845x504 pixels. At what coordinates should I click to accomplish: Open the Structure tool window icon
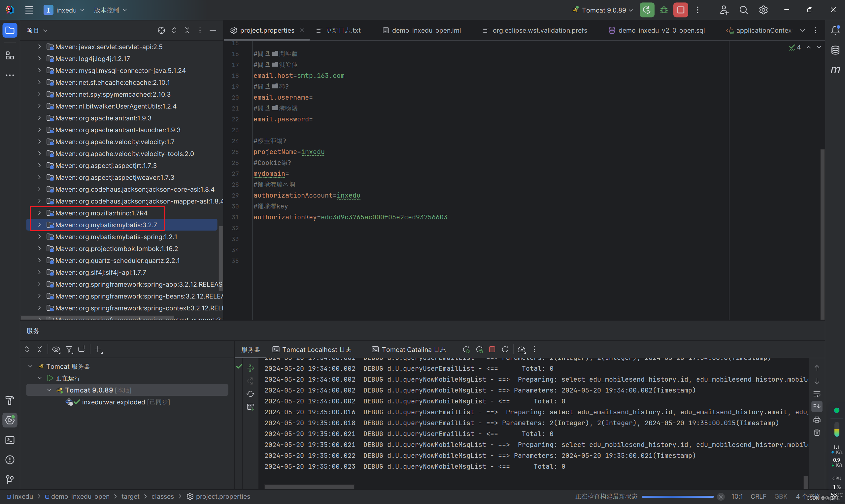[10, 56]
